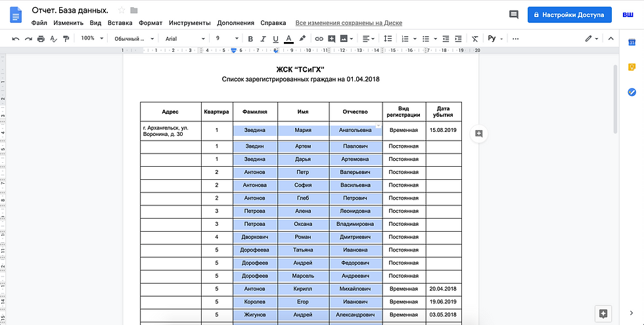Screen dimensions: 644x325
Task: Open the Обычный paragraph style dropdown
Action: point(134,39)
